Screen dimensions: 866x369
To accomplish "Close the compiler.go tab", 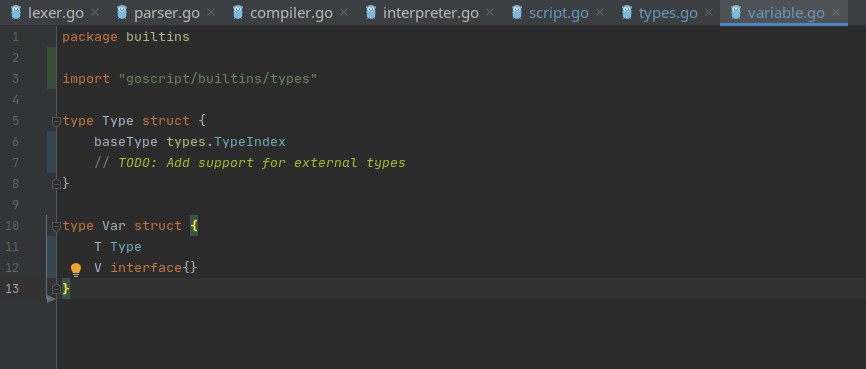I will tap(344, 12).
